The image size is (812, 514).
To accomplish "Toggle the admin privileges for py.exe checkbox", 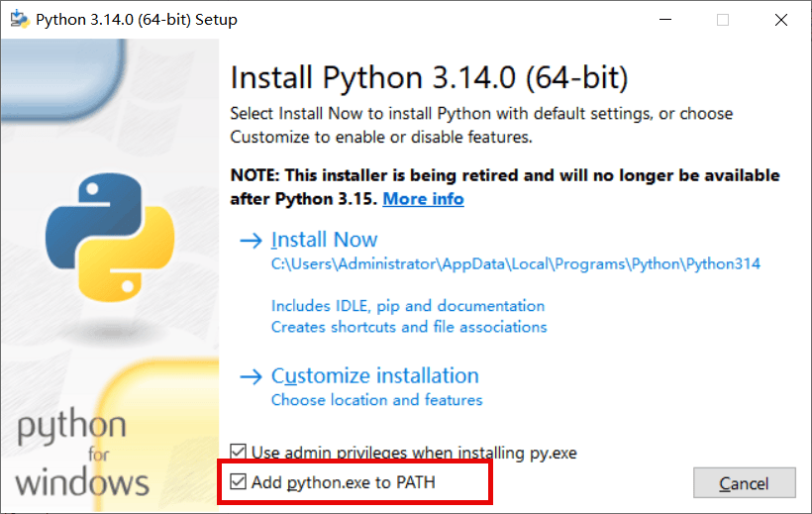I will tap(239, 452).
